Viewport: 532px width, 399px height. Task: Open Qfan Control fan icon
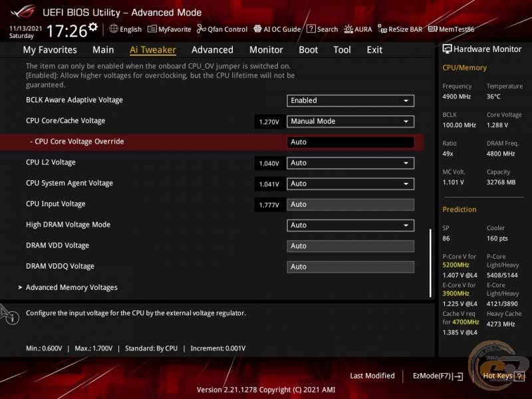click(x=201, y=29)
